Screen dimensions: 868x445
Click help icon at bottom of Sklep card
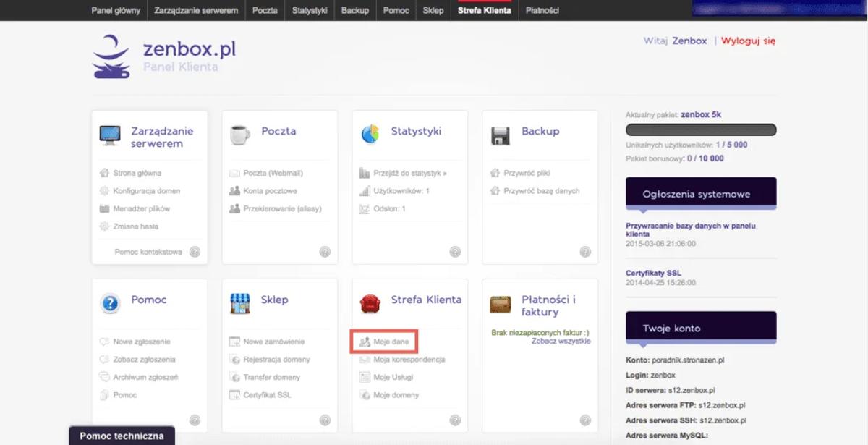click(x=325, y=420)
